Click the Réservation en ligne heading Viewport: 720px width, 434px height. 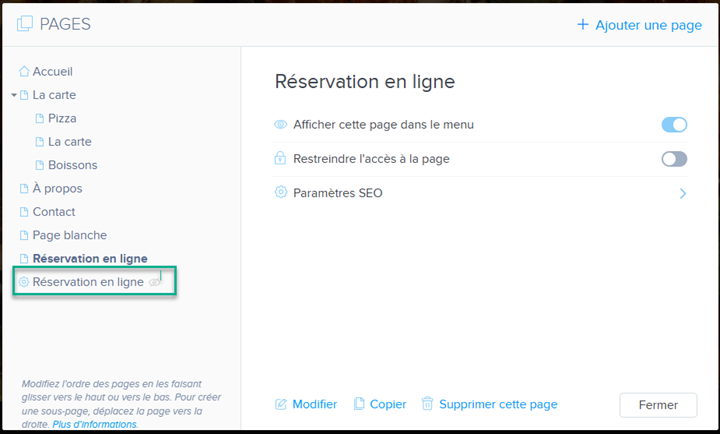pyautogui.click(x=365, y=82)
